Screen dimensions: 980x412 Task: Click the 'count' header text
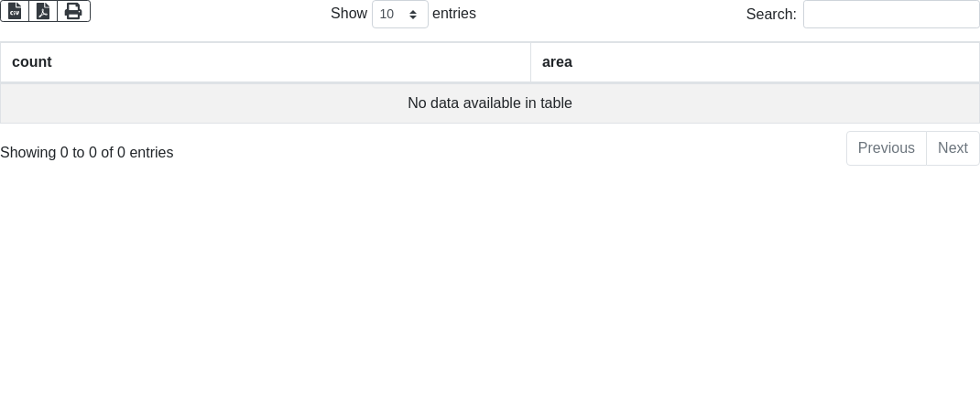pos(32,62)
